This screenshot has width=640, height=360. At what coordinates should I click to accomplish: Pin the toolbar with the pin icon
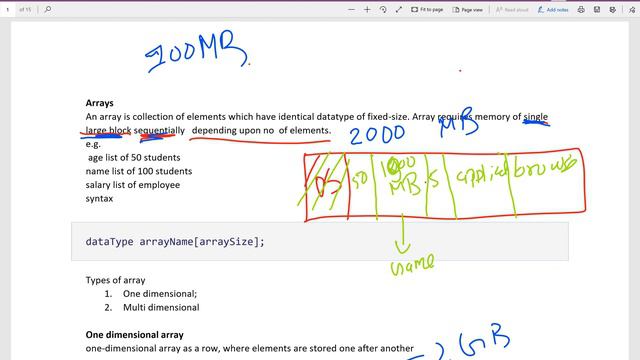click(x=632, y=9)
